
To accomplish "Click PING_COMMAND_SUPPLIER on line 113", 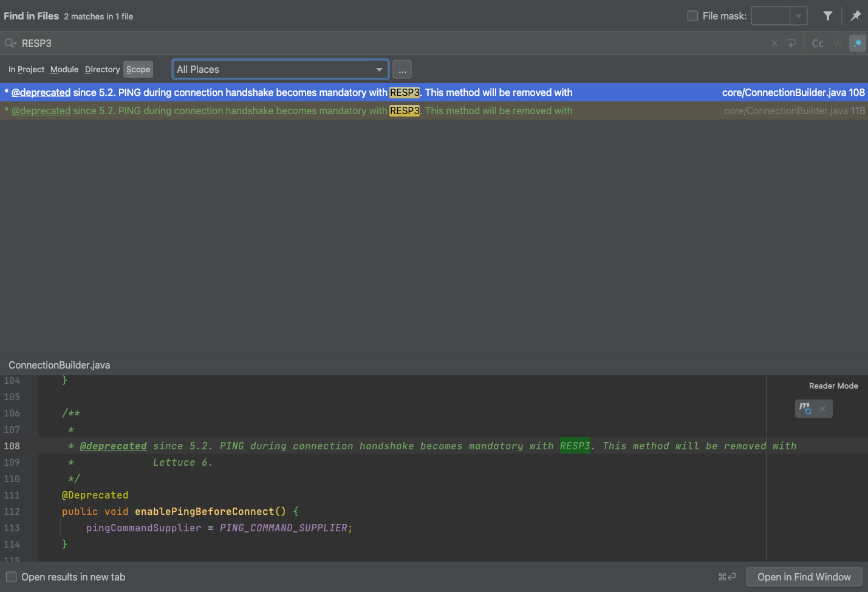I will click(x=283, y=528).
